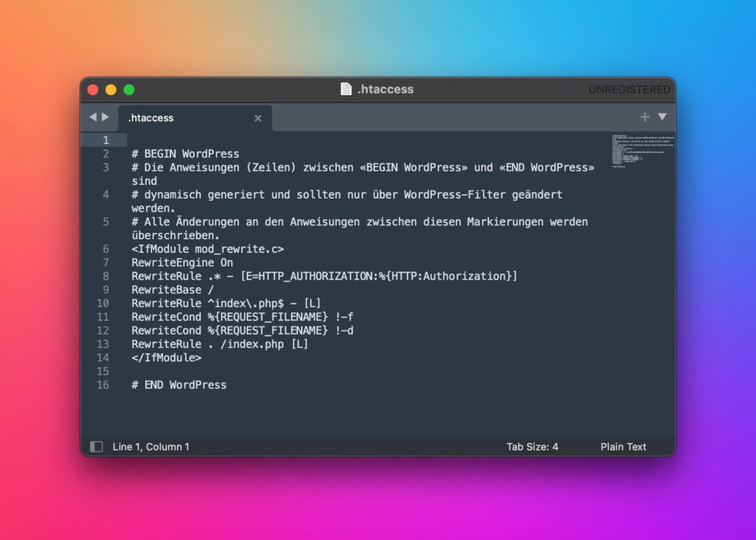Close the window with red button
This screenshot has height=540, width=756.
coord(93,90)
